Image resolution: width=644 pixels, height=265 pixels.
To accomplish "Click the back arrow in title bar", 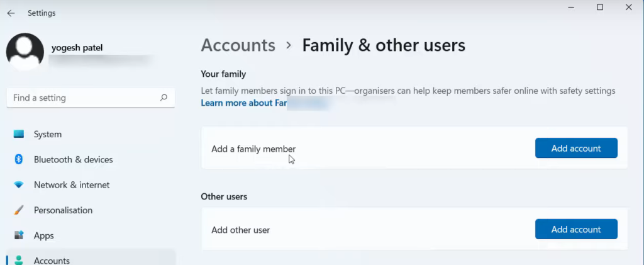I will (11, 13).
